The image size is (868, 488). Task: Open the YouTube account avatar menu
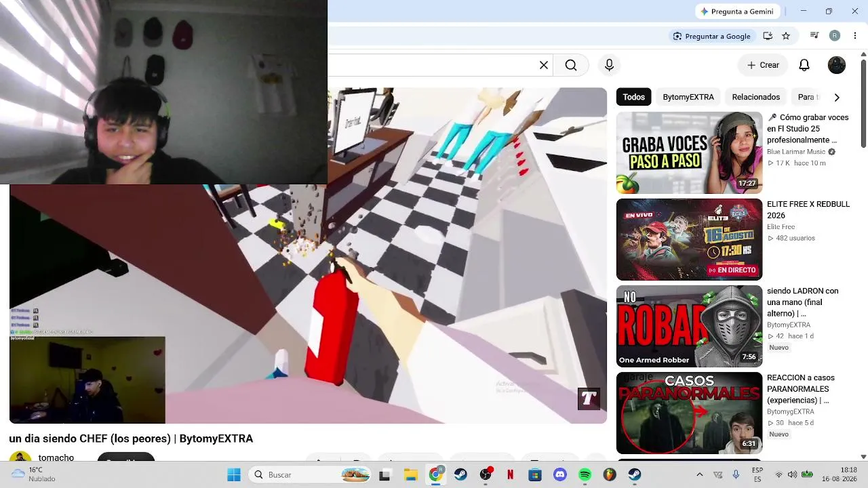coord(837,65)
